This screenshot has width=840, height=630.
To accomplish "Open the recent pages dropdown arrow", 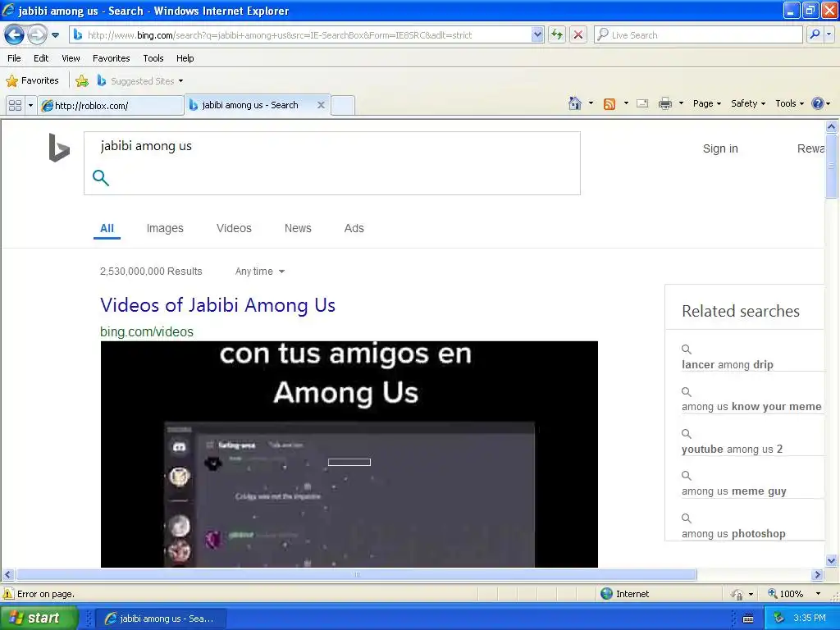I will (55, 35).
